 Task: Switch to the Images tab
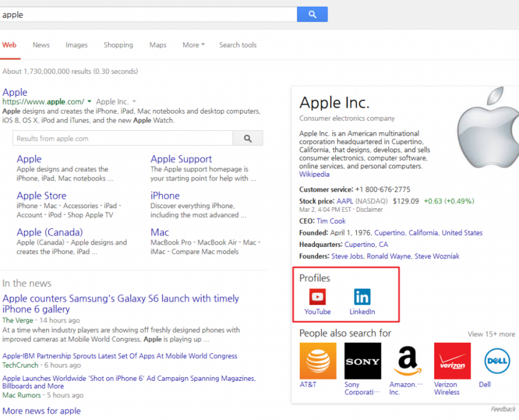click(x=76, y=45)
